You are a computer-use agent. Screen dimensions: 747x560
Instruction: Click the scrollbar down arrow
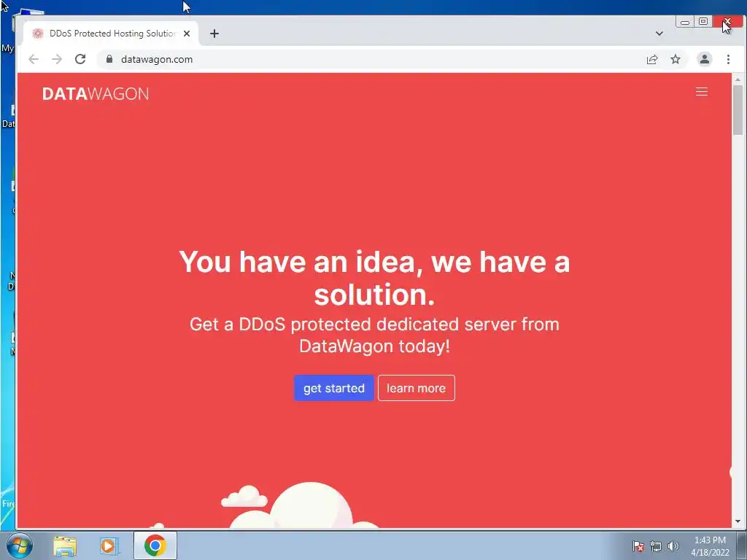pos(738,521)
